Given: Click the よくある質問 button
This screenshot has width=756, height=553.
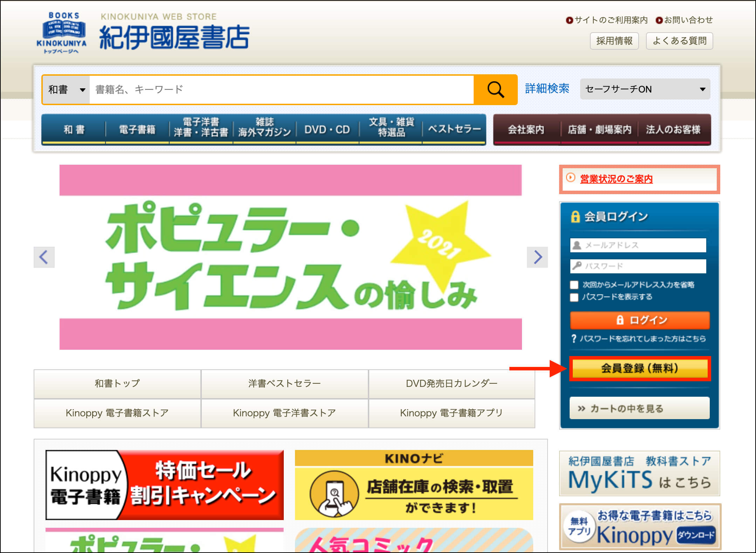Looking at the screenshot, I should 679,41.
